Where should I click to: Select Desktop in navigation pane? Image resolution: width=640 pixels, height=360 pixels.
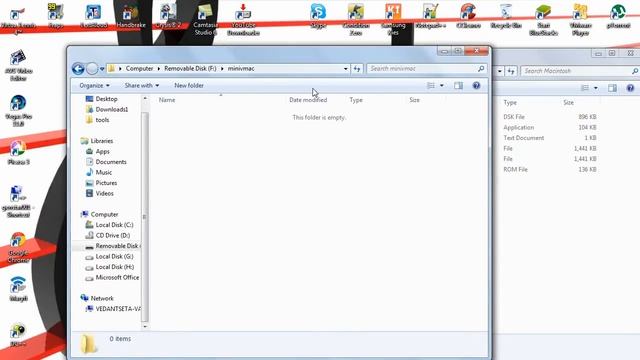102,99
